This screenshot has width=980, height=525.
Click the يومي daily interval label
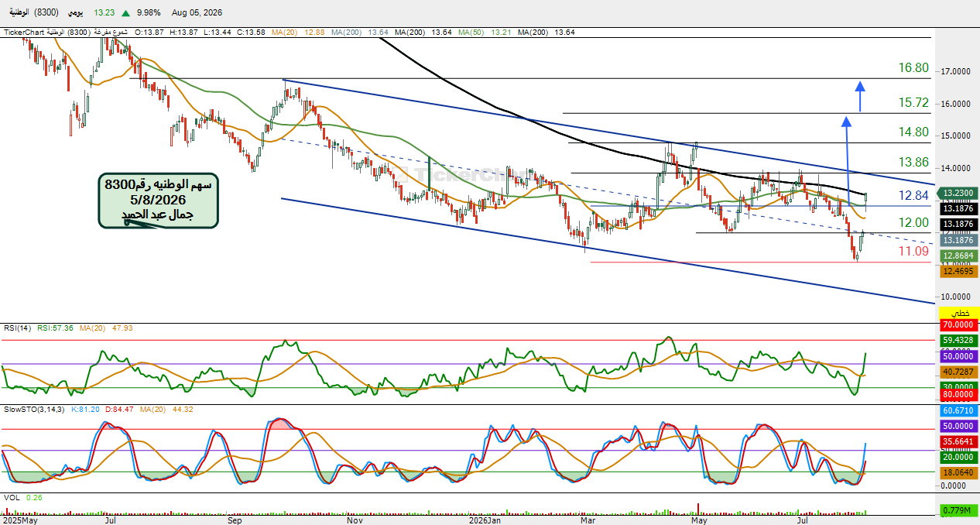[x=77, y=13]
